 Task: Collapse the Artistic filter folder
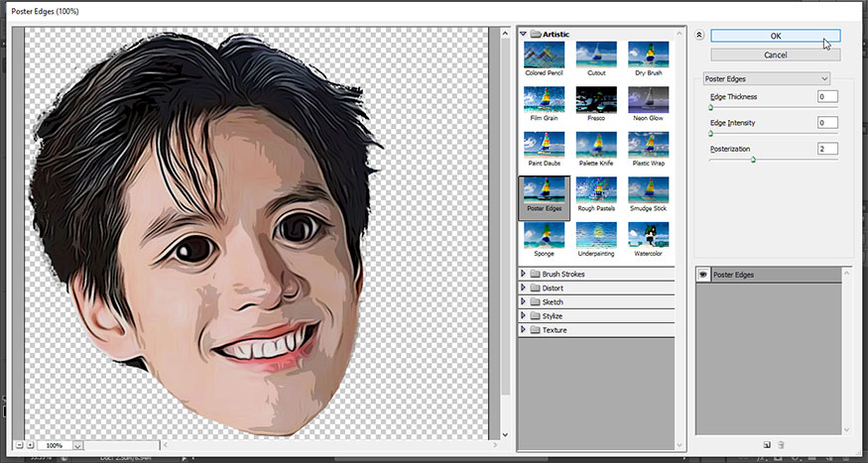(524, 34)
